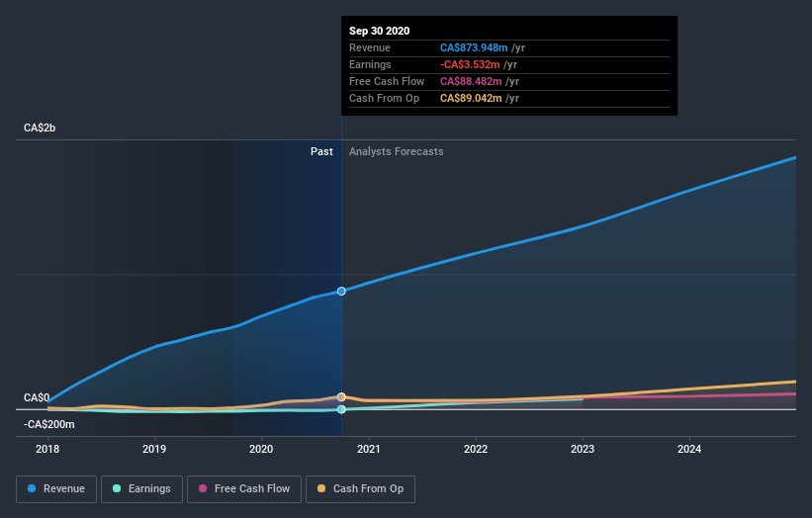Click the blue Revenue legend dot
This screenshot has width=812, height=518.
[32, 488]
